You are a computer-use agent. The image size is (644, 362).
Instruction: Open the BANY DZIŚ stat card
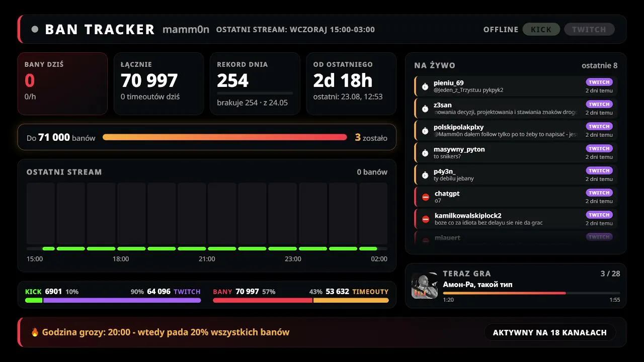[x=62, y=83]
